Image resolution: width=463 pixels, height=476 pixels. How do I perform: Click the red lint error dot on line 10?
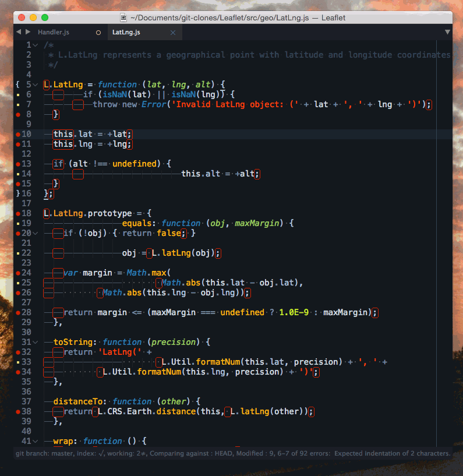(x=18, y=135)
